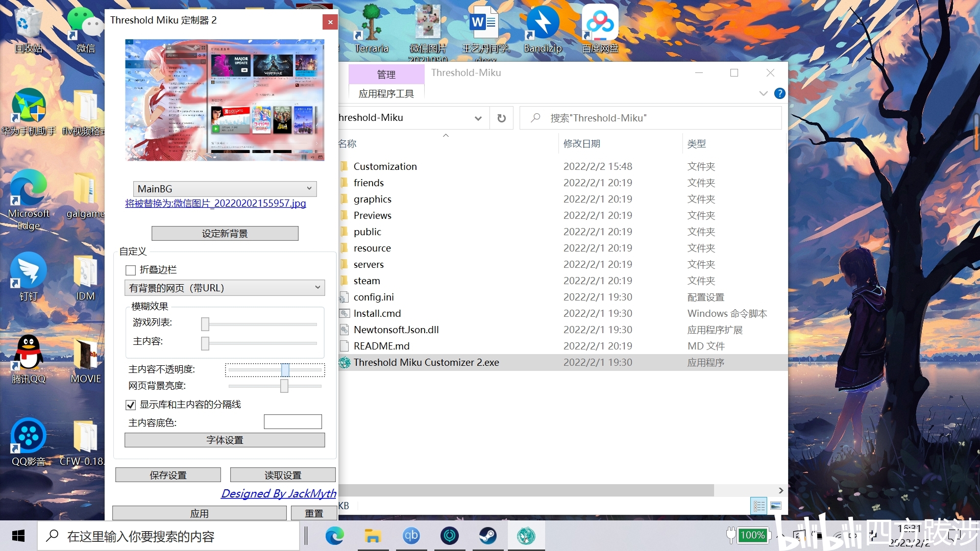
Task: Sort files by 修改日期 column header
Action: 582,144
